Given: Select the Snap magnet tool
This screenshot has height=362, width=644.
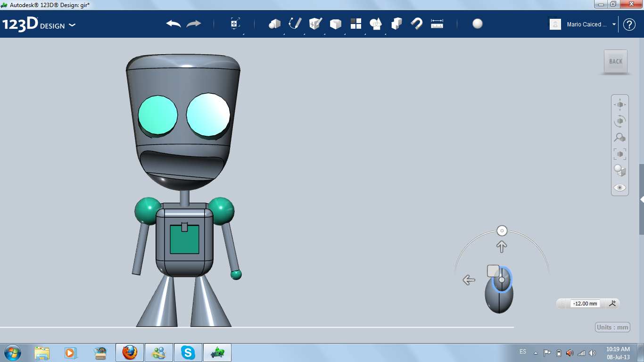Looking at the screenshot, I should point(417,24).
